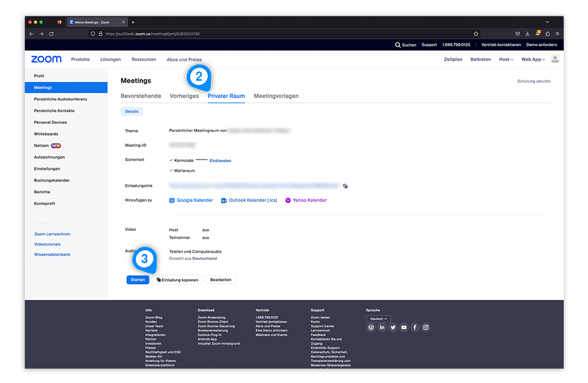Open the Firefox hamburger menu
The width and height of the screenshot is (588, 383).
[557, 34]
